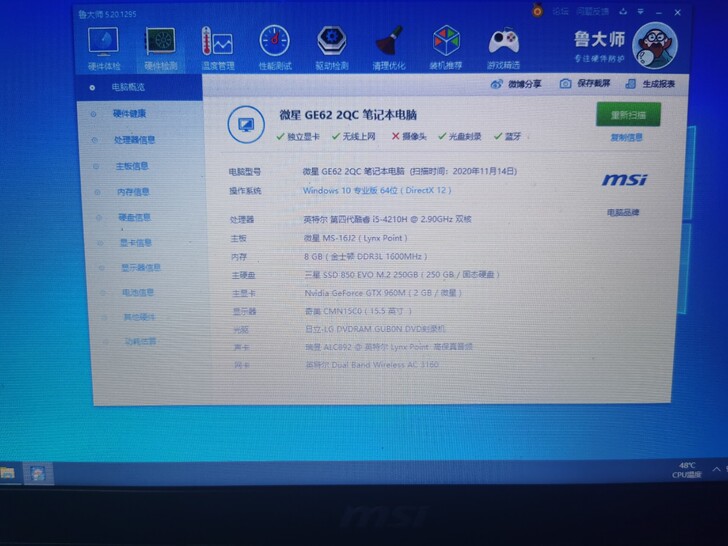The width and height of the screenshot is (728, 546).
Task: Open 驱动检测 driver gear icon
Action: (332, 49)
